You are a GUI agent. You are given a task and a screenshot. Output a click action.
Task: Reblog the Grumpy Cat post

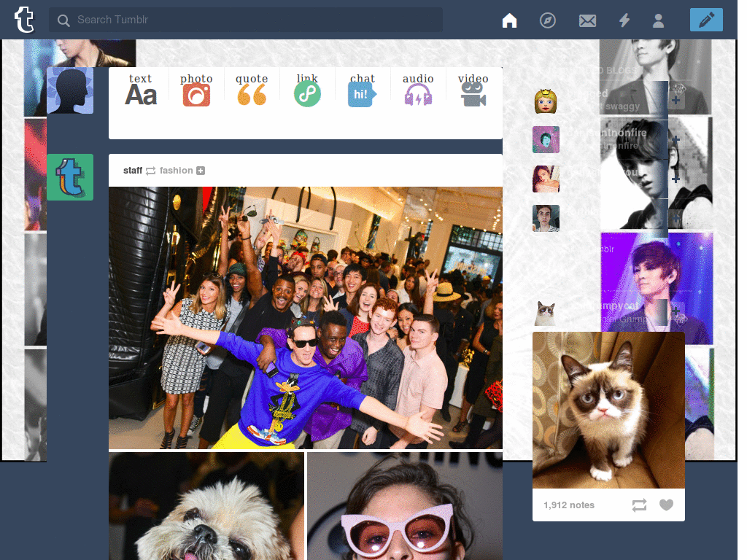[639, 505]
